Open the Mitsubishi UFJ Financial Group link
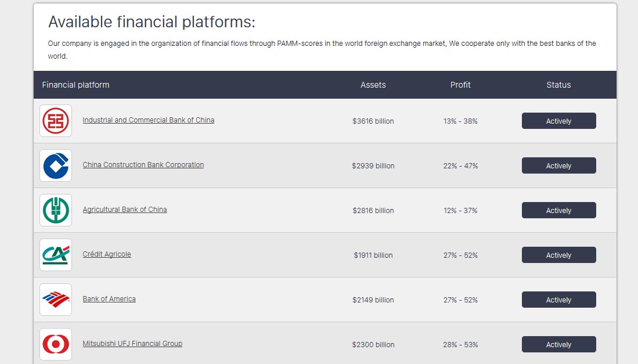Image resolution: width=638 pixels, height=364 pixels. click(132, 344)
